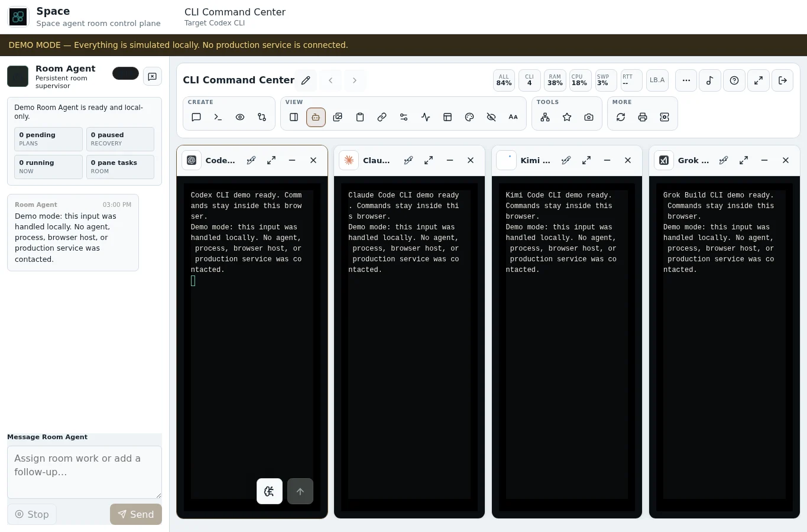Viewport: 807px width, 532px height.
Task: Click the RAM 38% stat chip
Action: (x=555, y=80)
